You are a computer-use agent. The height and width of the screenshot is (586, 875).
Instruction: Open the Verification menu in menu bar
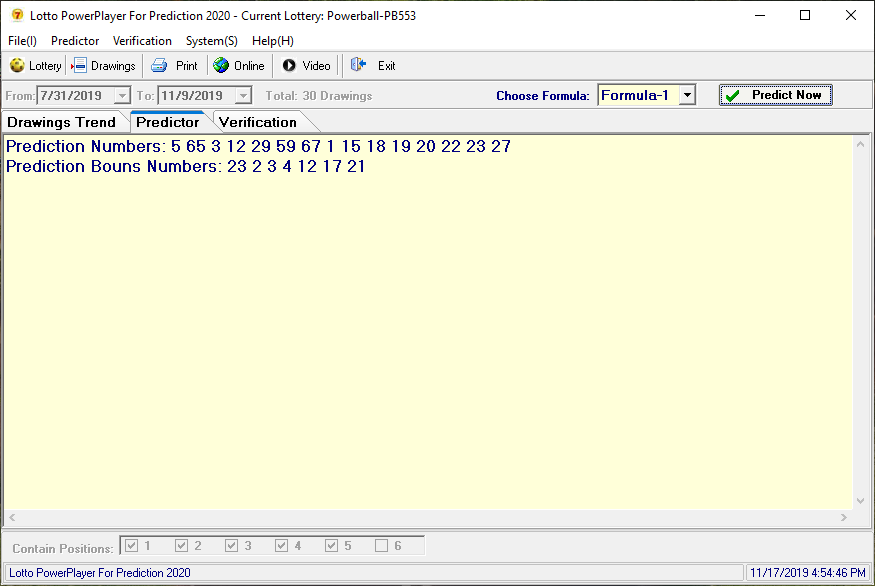click(142, 41)
